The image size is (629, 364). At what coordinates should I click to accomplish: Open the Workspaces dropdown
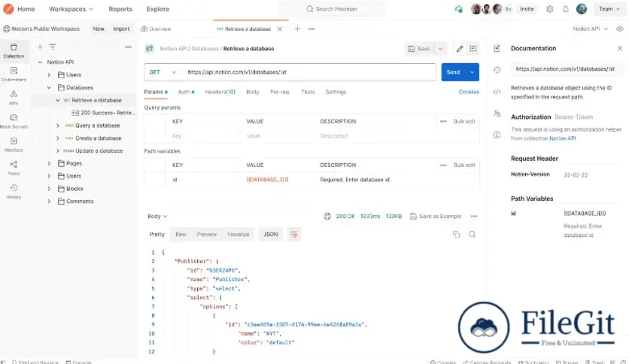coord(71,9)
